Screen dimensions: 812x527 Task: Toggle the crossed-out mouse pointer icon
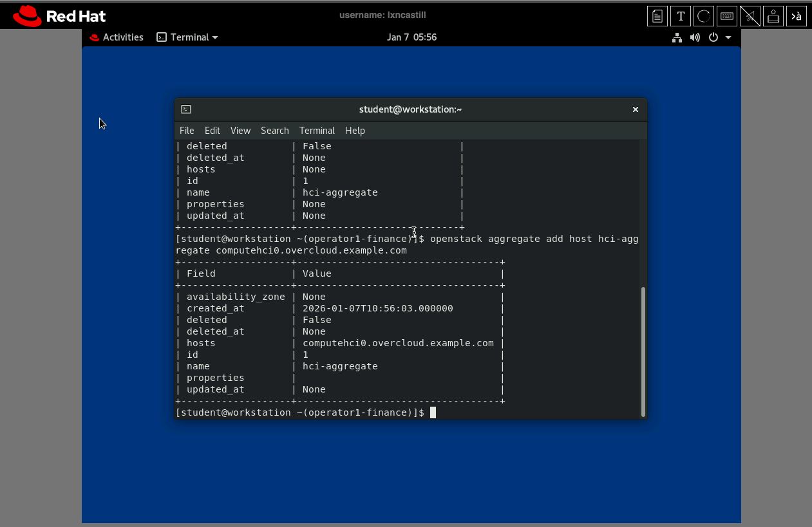point(750,16)
